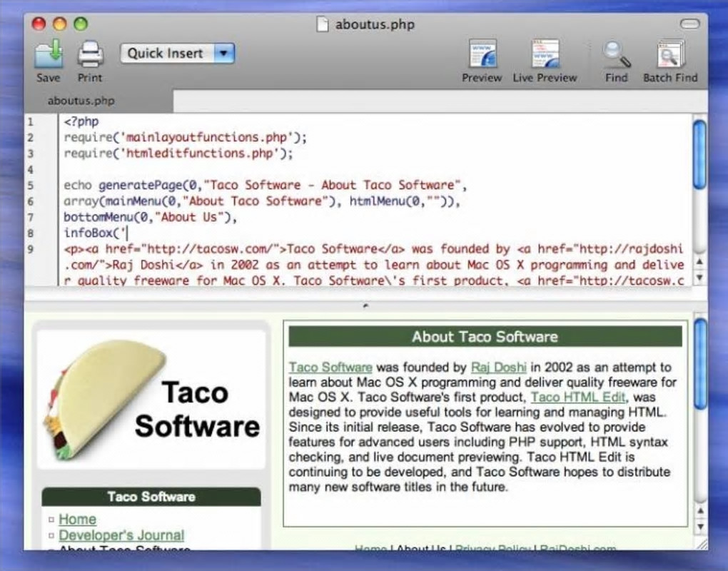Open the Preview icon in toolbar
The height and width of the screenshot is (571, 728).
coord(482,54)
